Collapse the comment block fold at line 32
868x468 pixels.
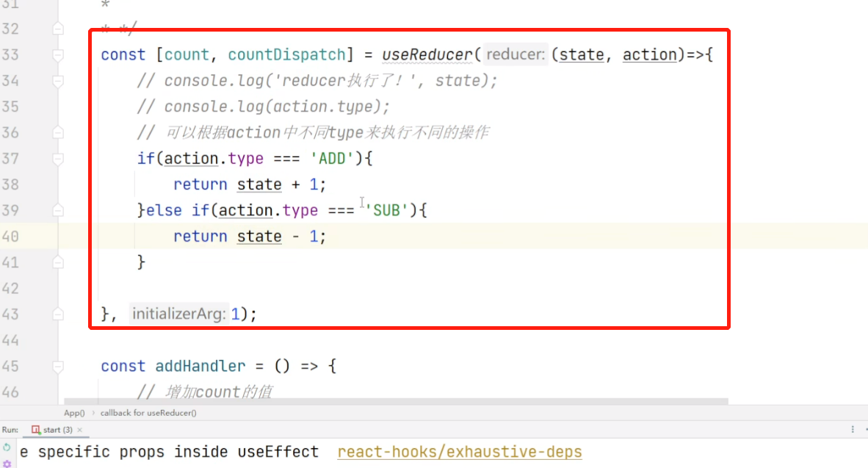59,28
